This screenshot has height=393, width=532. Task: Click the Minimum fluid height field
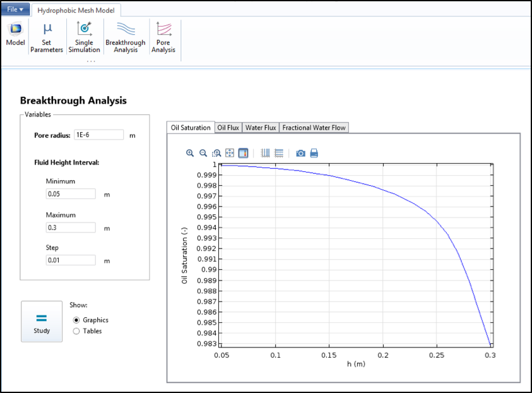(x=71, y=194)
